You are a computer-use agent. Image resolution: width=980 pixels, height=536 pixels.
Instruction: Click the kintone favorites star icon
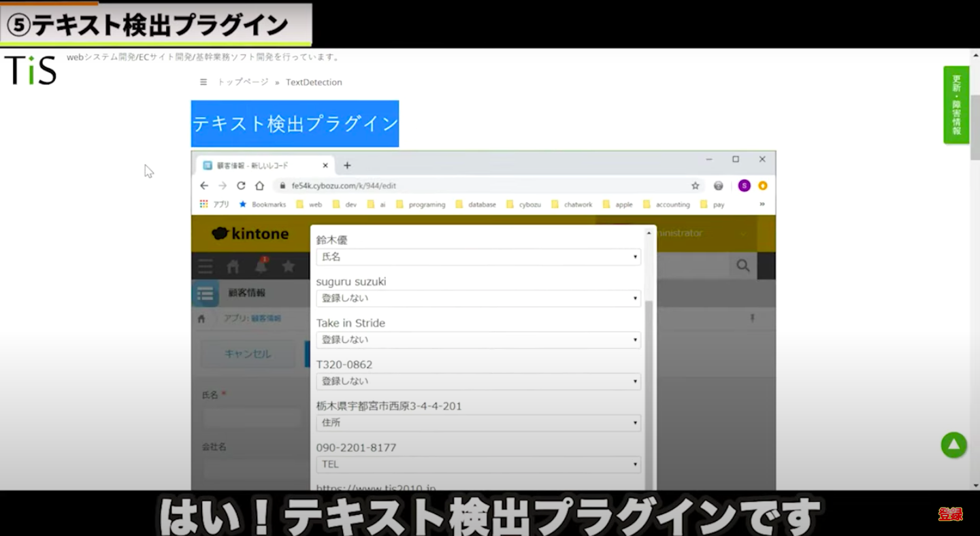(x=289, y=266)
